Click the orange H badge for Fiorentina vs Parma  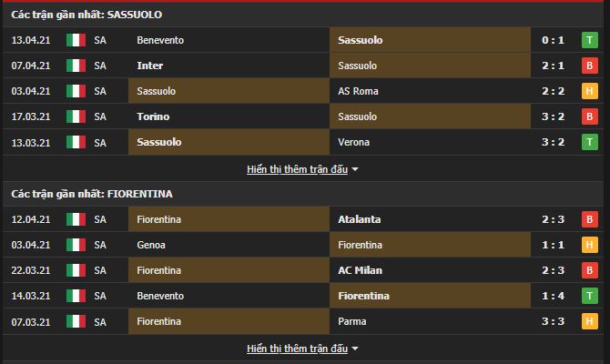pos(589,321)
